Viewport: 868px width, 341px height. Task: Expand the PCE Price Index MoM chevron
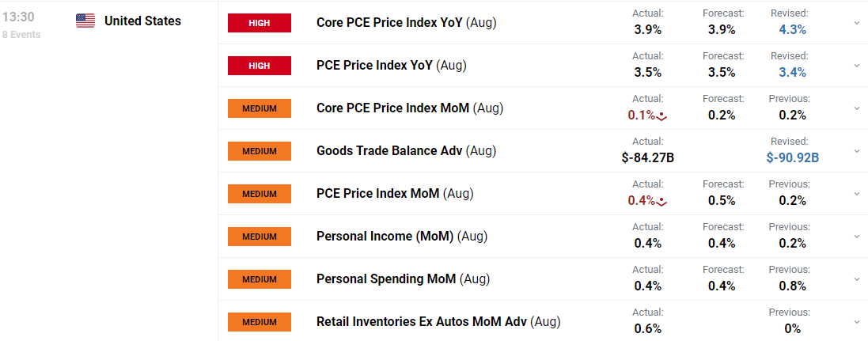coord(856,194)
